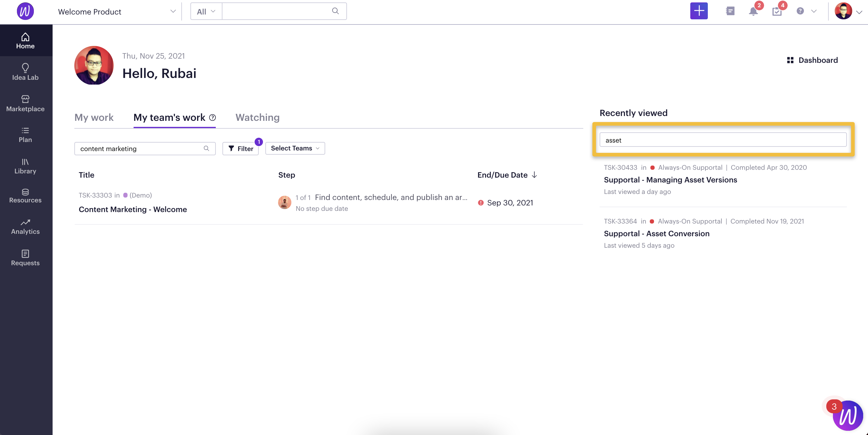Viewport: 868px width, 435px height.
Task: Go to Marketplace in the sidebar
Action: coord(25,103)
